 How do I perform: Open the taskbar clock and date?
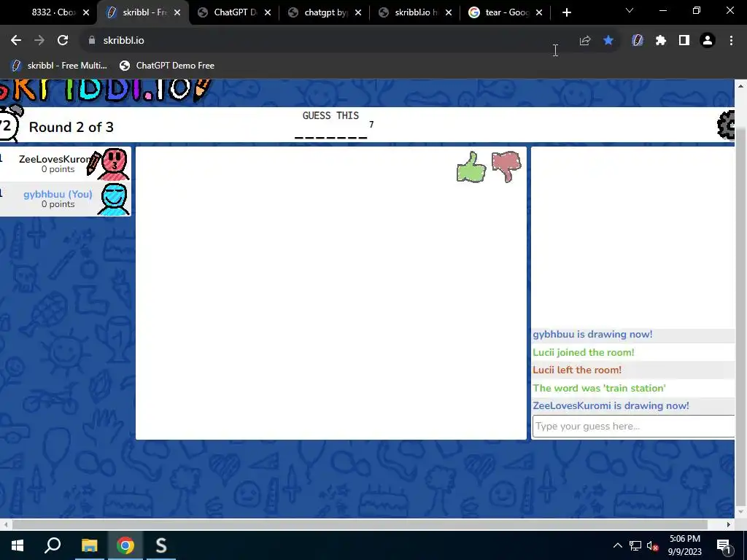684,545
